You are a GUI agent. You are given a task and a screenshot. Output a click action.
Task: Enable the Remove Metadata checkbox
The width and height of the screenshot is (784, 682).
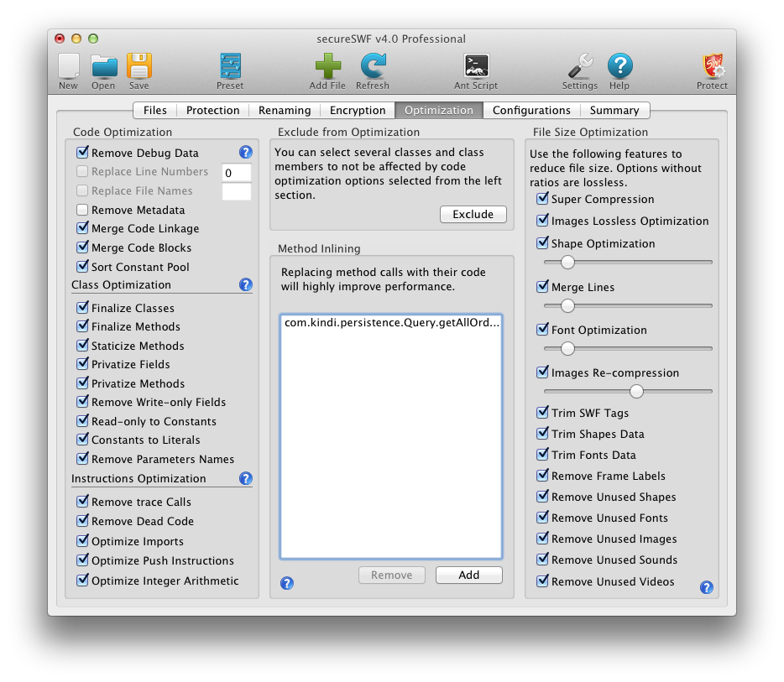coord(82,210)
